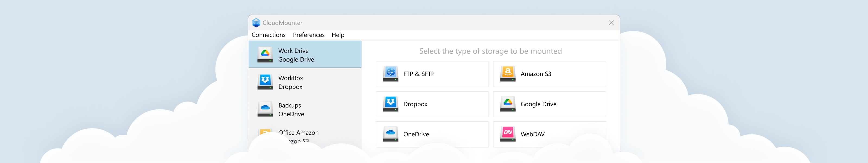Select the Work Drive connection label
The image size is (868, 163).
point(293,51)
